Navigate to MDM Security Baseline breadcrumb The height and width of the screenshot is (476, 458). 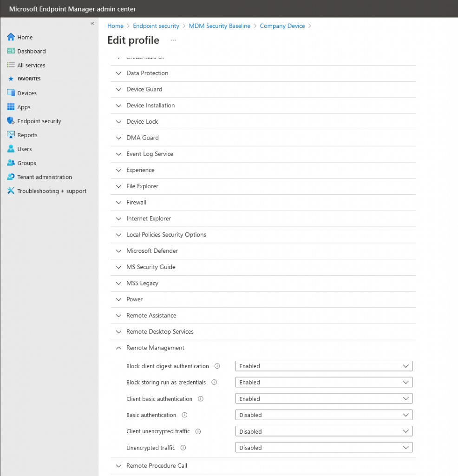[x=219, y=26]
